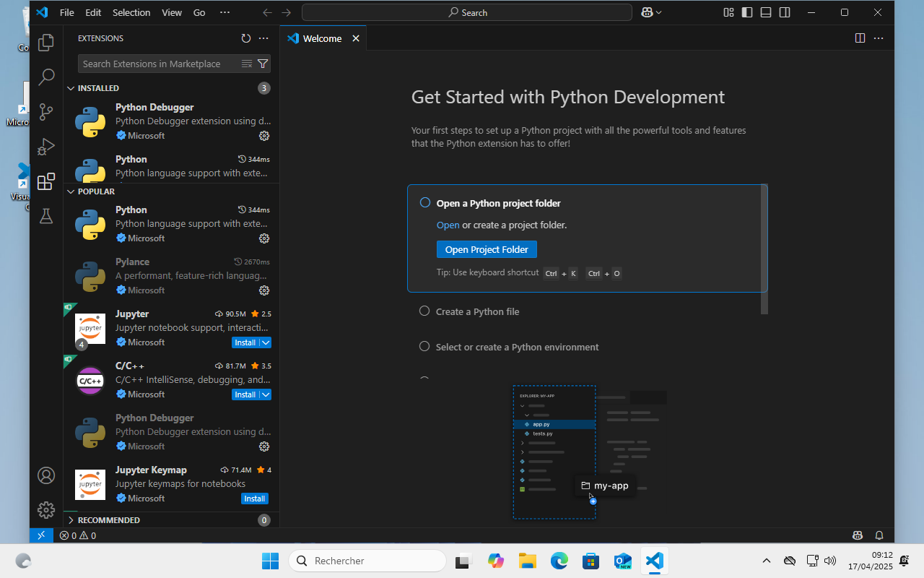Collapse the INSTALLED extensions section

point(71,88)
